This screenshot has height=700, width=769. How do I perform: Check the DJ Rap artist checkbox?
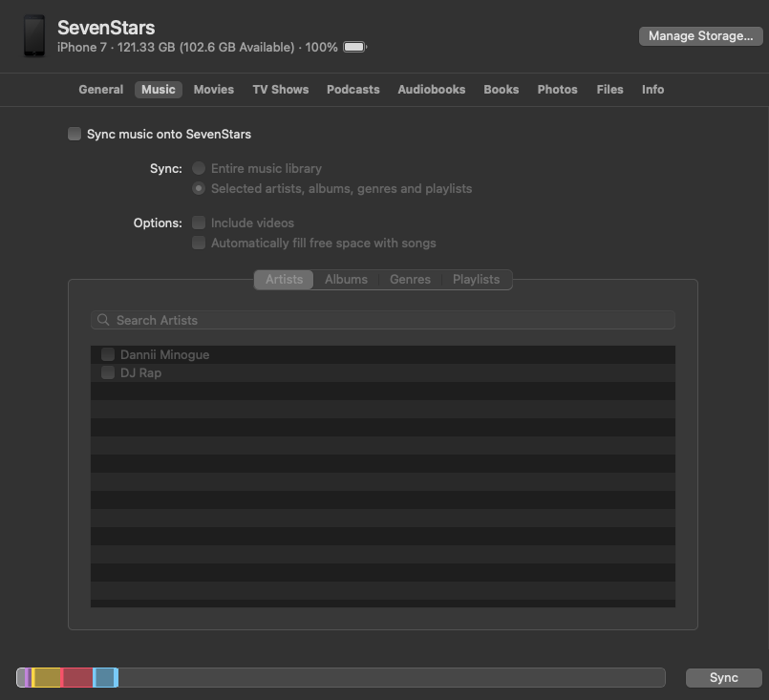point(108,372)
